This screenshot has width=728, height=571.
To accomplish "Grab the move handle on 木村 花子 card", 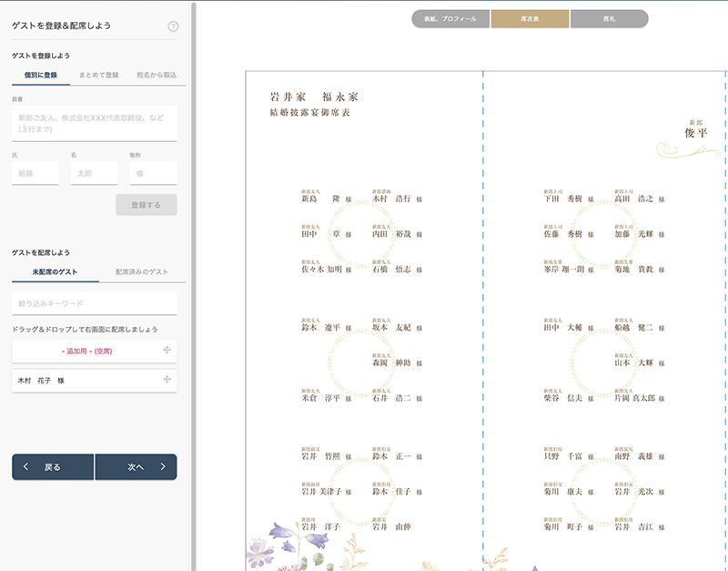I will click(167, 380).
